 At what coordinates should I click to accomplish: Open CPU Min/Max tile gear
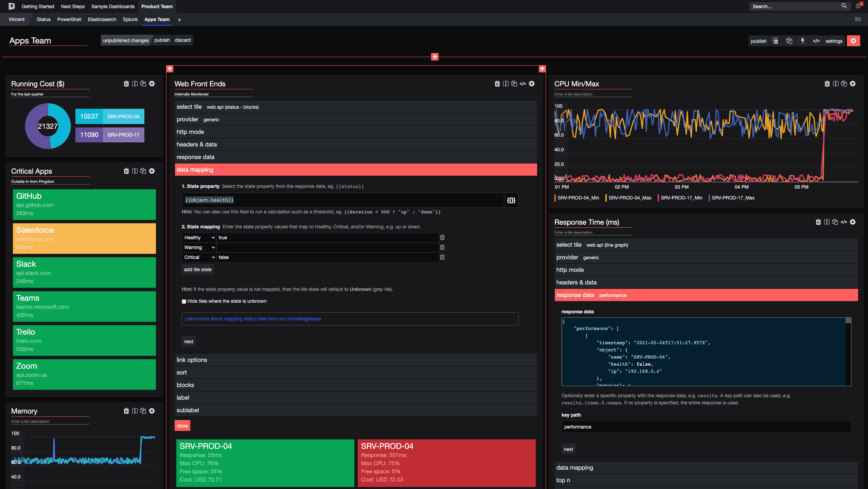pos(853,84)
